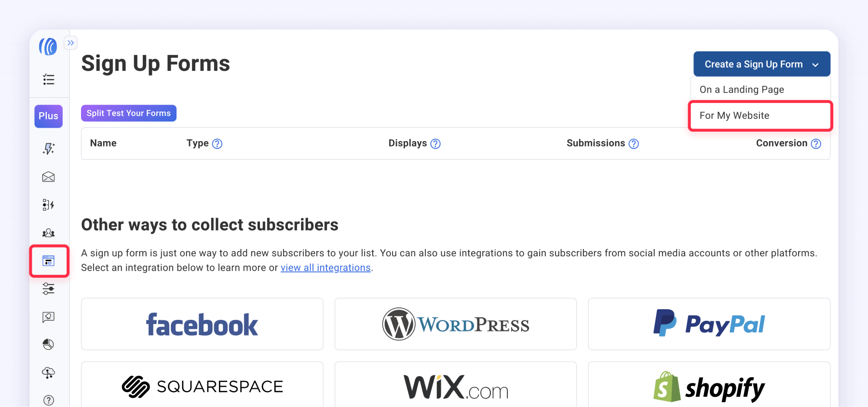868x407 pixels.
Task: Click the Name column header
Action: pos(103,143)
